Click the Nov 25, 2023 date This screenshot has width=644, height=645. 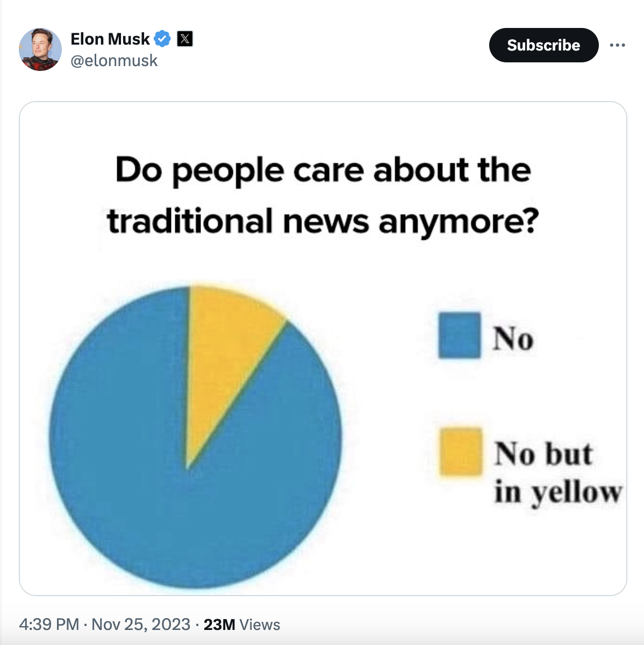(x=141, y=625)
